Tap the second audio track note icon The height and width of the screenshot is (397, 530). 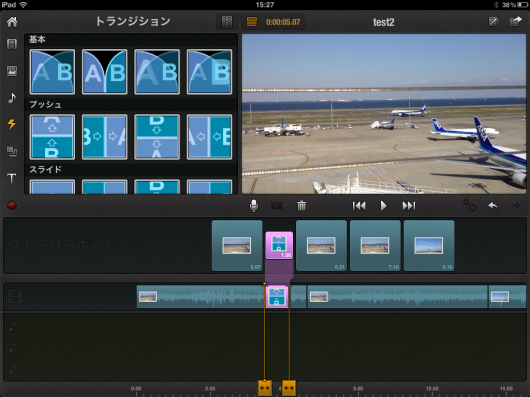tap(12, 347)
